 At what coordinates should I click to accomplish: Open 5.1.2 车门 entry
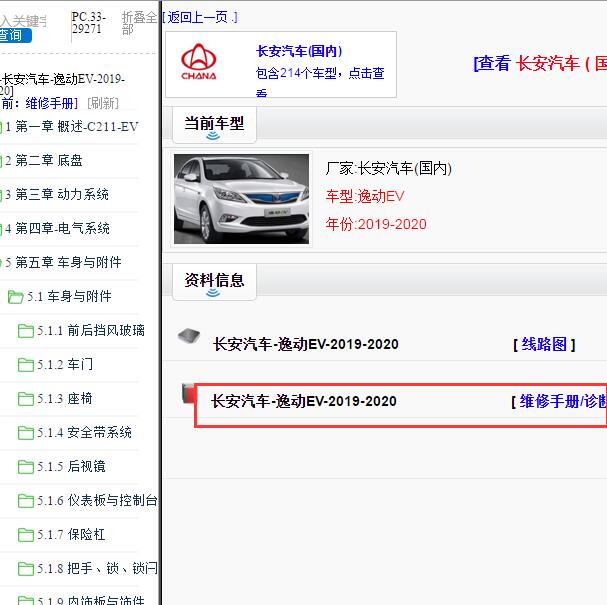coord(65,365)
